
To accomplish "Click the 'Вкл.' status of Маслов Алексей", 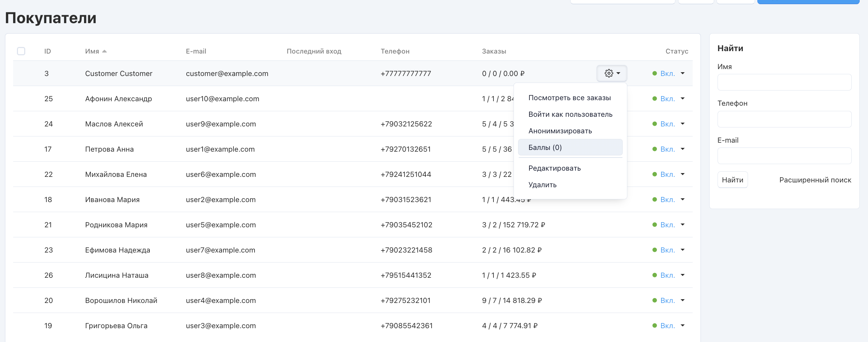I will pyautogui.click(x=667, y=124).
